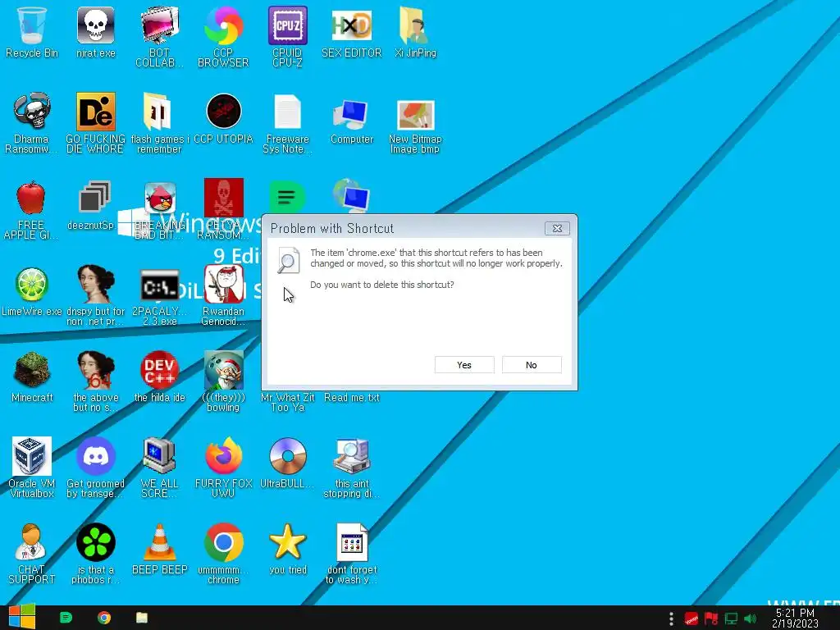Open the CCP BROWSER shortcut
840x630 pixels.
pyautogui.click(x=223, y=25)
